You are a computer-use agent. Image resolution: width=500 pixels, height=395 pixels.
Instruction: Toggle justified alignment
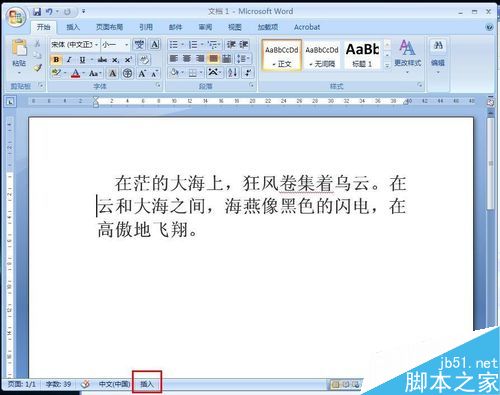[213, 59]
